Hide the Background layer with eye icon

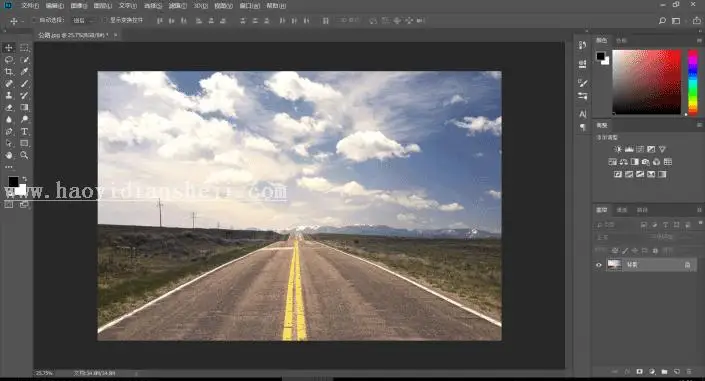tap(598, 265)
